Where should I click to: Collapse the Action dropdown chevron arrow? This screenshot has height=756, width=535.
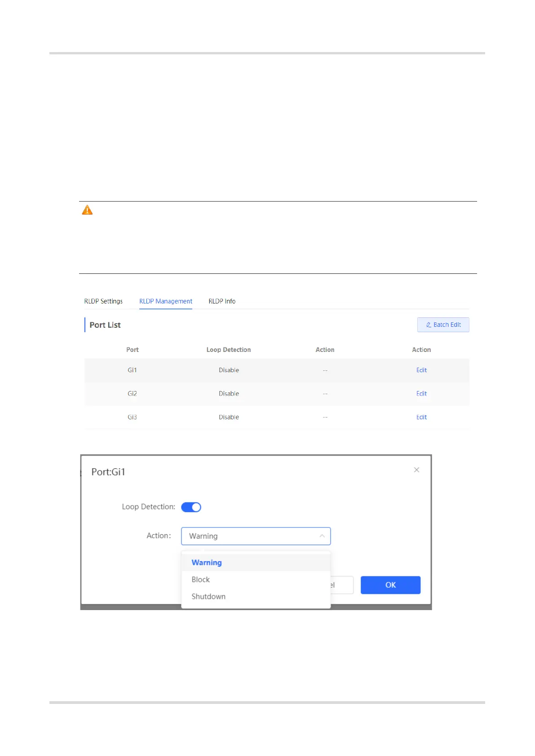(x=322, y=536)
